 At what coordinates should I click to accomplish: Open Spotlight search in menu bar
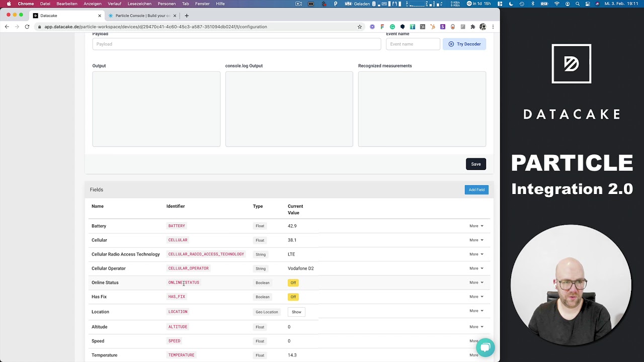(x=578, y=4)
